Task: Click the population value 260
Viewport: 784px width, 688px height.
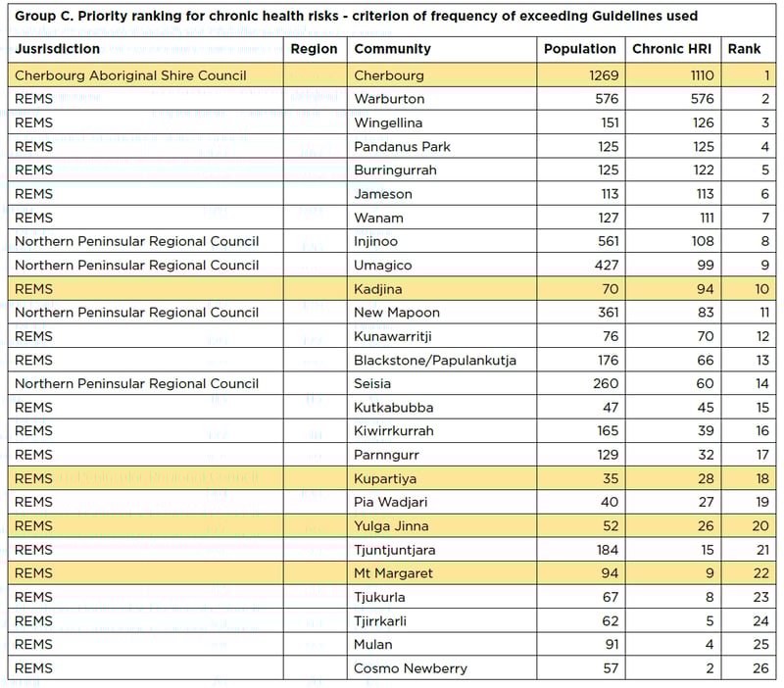Action: (x=606, y=384)
